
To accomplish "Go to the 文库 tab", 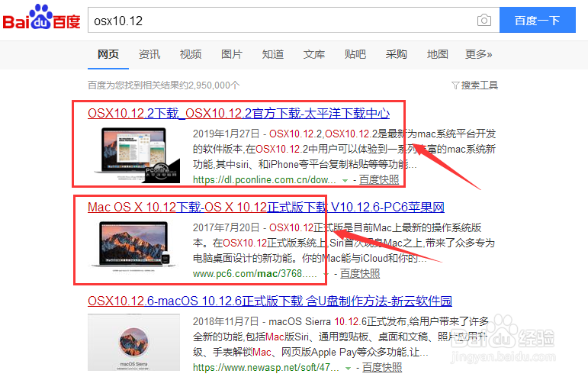I will click(x=314, y=54).
